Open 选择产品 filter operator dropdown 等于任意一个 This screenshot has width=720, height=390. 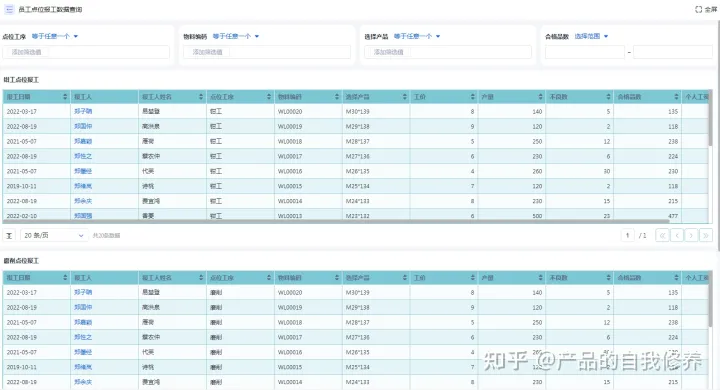click(417, 36)
